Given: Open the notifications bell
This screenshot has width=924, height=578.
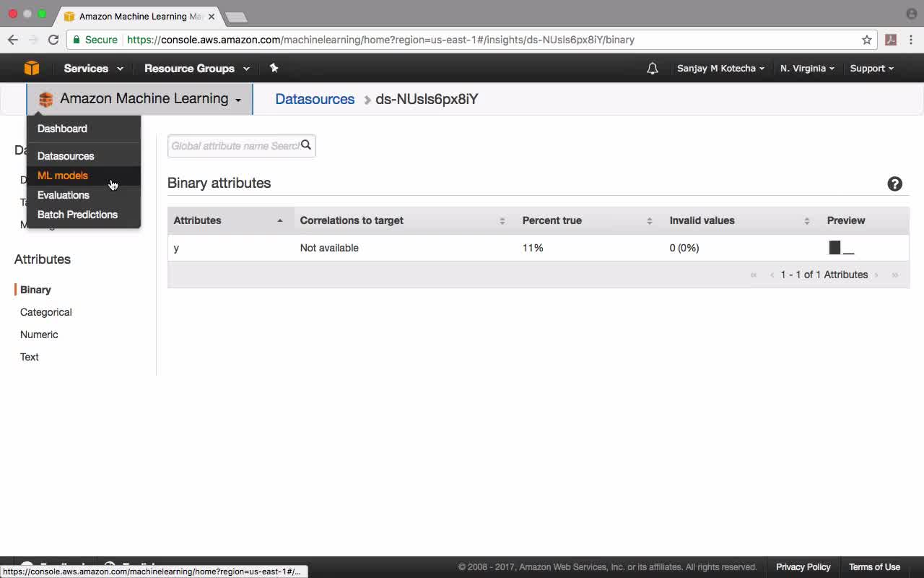Looking at the screenshot, I should [653, 69].
